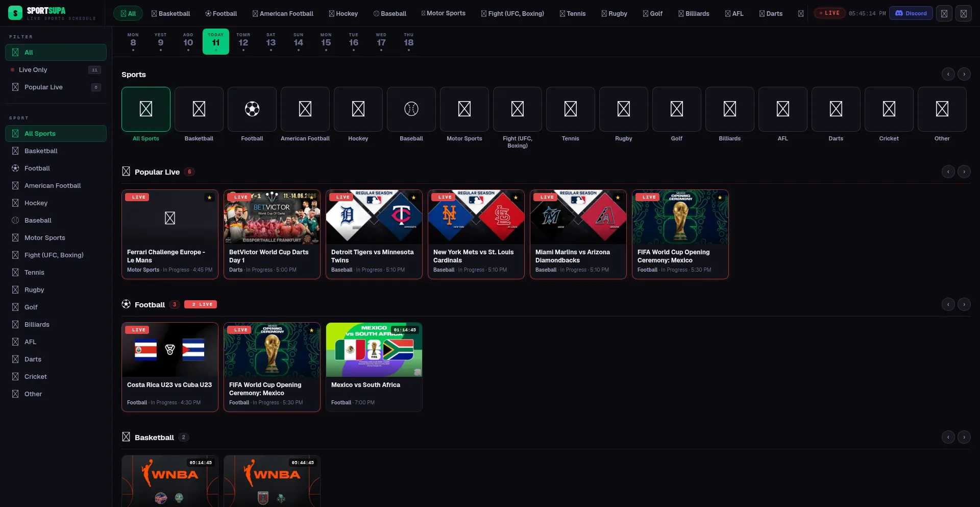Show previous cards in Basketball section

click(948, 437)
